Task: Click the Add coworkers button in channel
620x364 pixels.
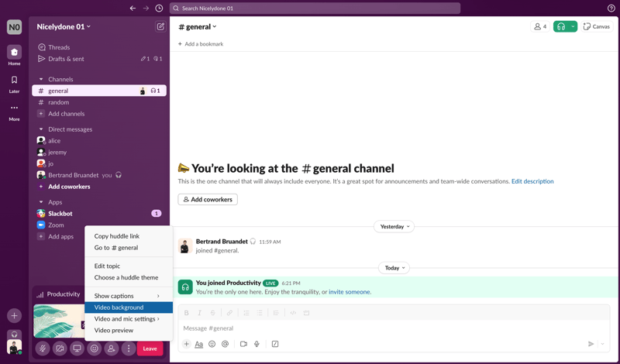Action: (208, 199)
